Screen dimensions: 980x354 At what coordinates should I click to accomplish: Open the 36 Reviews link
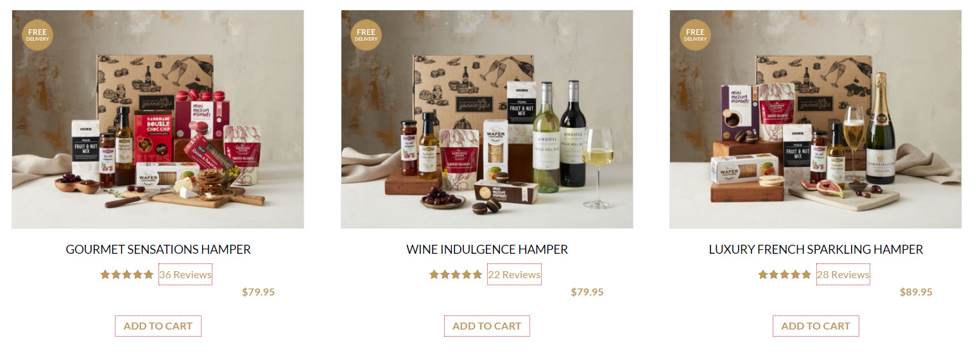point(185,274)
